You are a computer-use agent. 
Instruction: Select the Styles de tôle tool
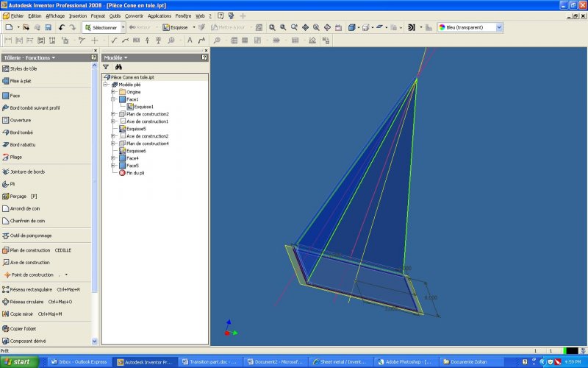click(24, 68)
